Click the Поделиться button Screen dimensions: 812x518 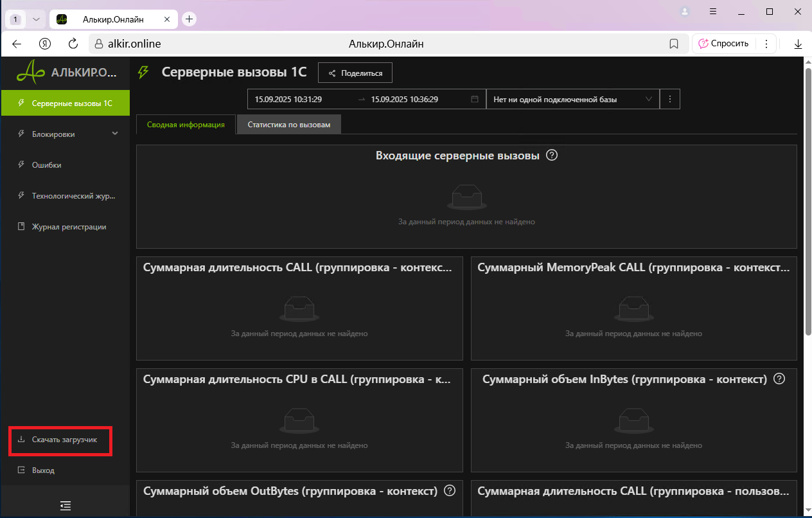(x=355, y=73)
